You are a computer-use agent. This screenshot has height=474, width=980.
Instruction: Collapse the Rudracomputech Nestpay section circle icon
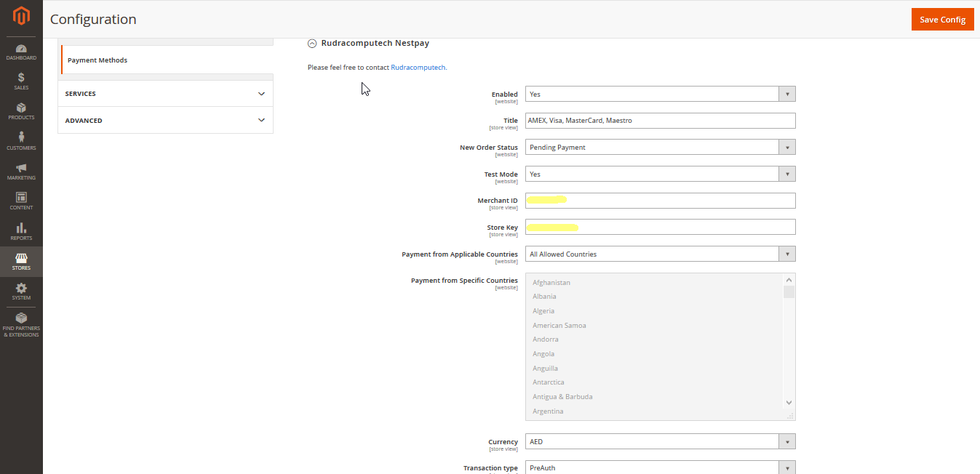(x=312, y=44)
